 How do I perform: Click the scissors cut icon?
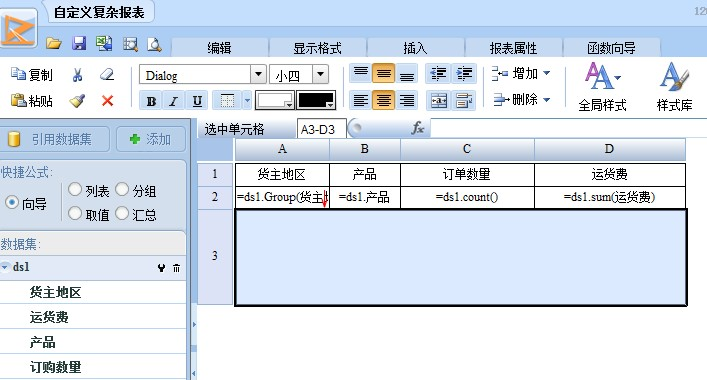coord(78,75)
